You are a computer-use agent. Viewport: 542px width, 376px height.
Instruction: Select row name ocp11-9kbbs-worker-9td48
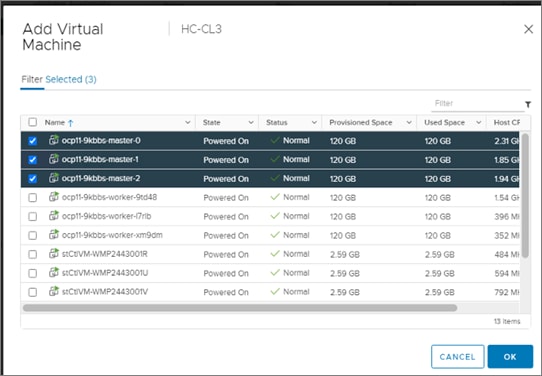[x=109, y=197]
